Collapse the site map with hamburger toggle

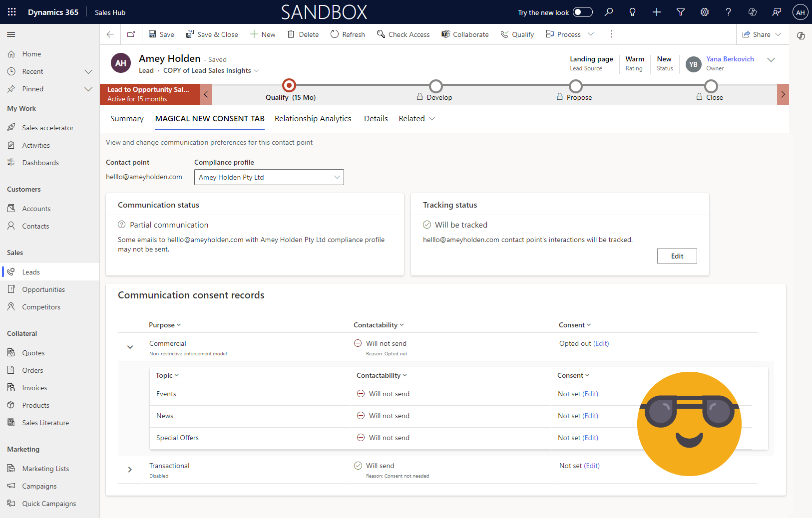pyautogui.click(x=10, y=35)
